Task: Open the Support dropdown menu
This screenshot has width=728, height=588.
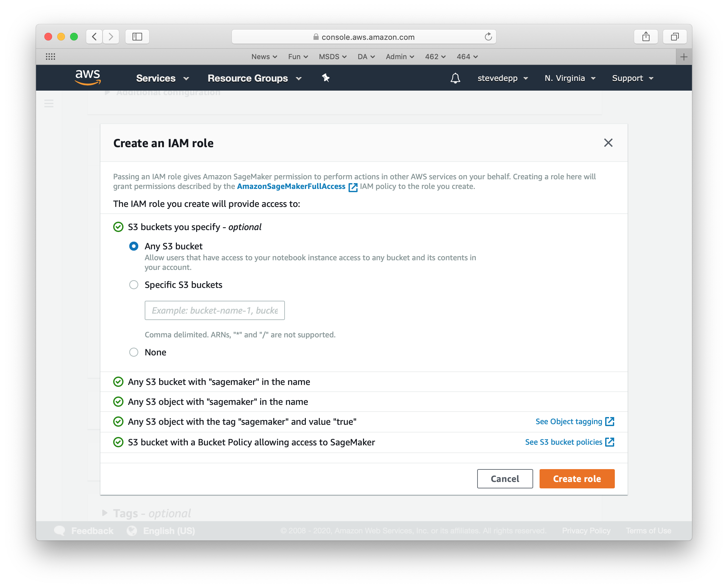Action: (x=632, y=78)
